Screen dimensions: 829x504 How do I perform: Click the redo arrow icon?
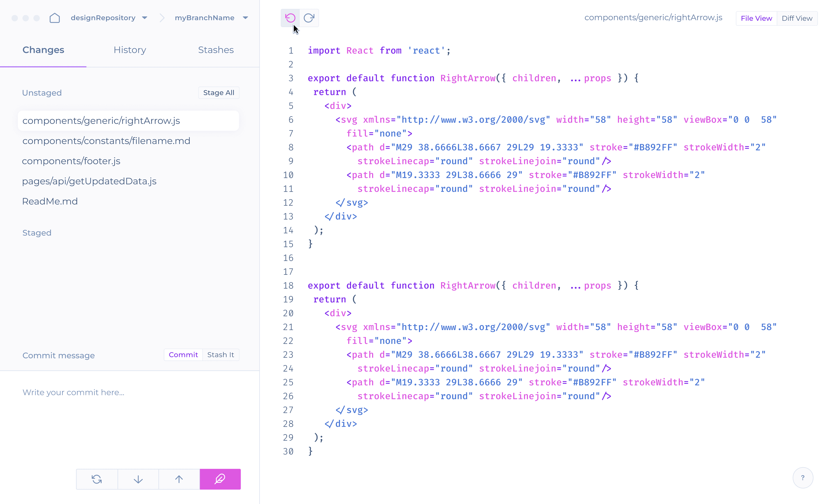click(309, 18)
